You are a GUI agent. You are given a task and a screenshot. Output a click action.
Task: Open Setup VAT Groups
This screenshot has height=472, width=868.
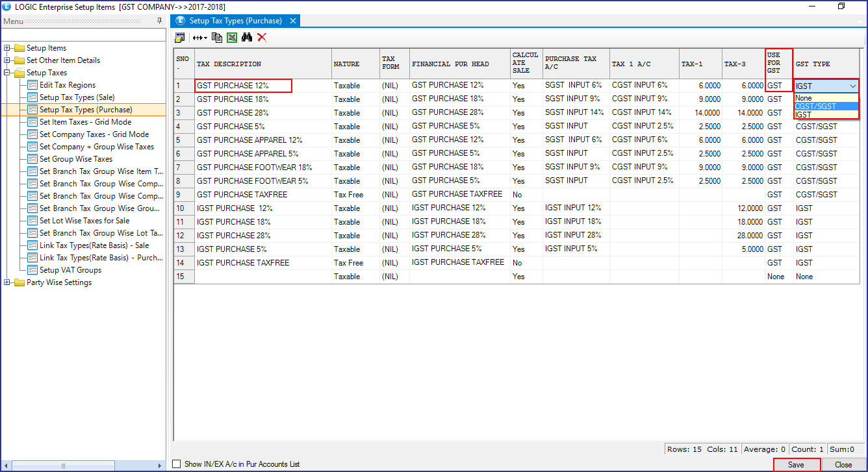70,270
